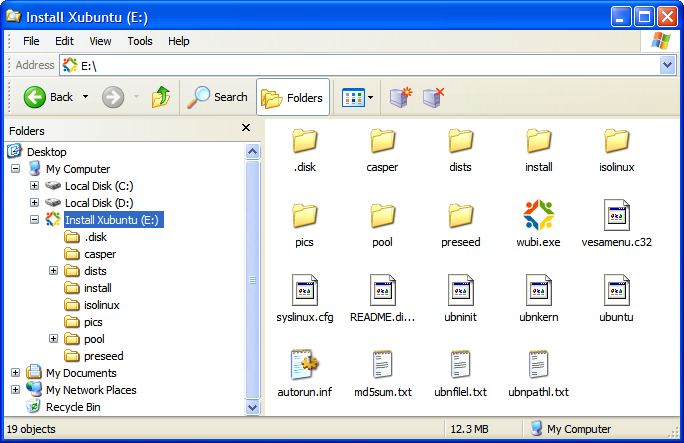This screenshot has height=443, width=684.
Task: Open the Forward history dropdown arrow
Action: pyautogui.click(x=136, y=97)
